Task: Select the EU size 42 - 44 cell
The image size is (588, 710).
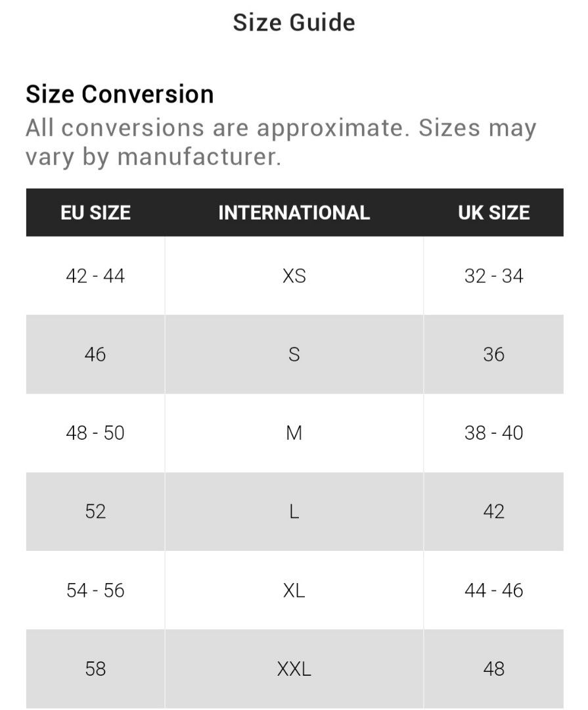Action: (x=95, y=276)
